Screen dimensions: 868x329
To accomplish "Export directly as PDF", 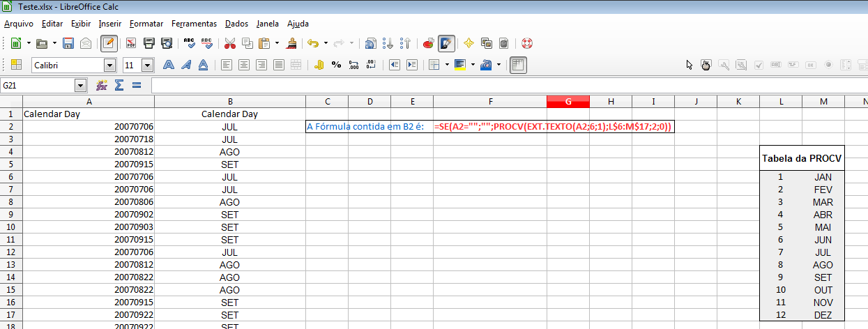I will (131, 43).
